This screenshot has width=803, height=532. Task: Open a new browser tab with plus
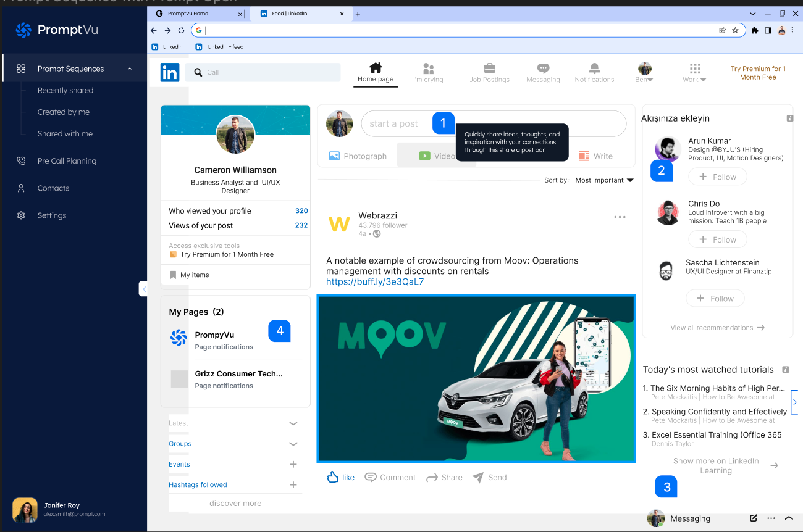pyautogui.click(x=358, y=14)
